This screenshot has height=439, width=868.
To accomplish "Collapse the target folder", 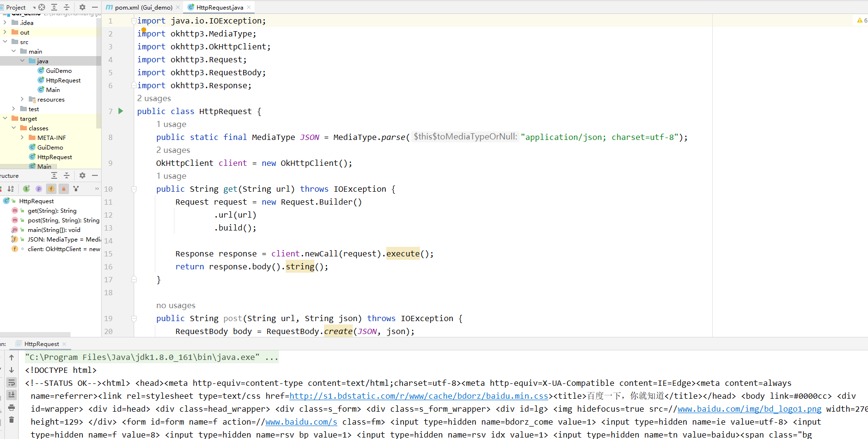I will 5,118.
